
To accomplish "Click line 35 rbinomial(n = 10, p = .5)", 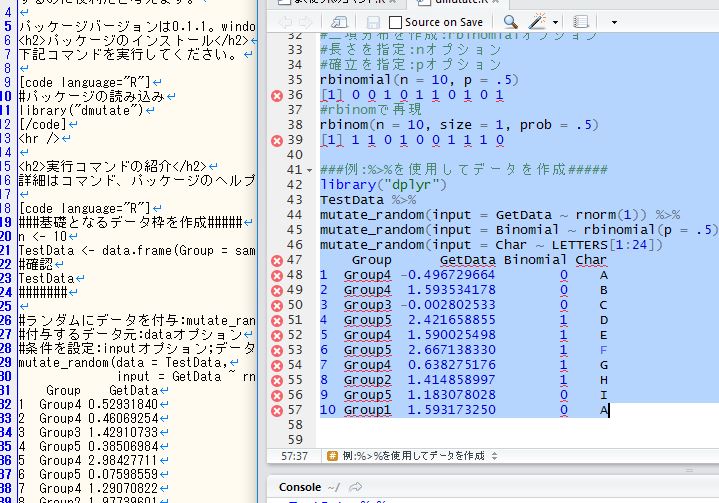I will [419, 80].
